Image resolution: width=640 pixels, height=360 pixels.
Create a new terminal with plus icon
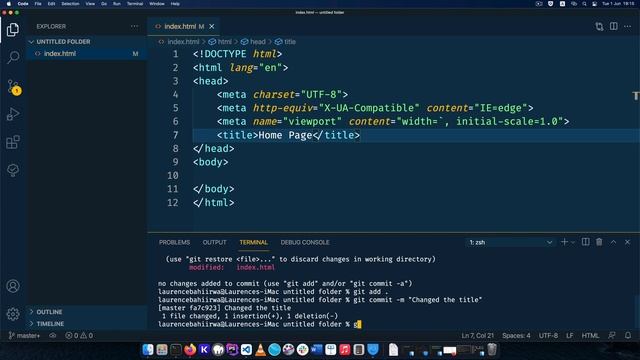point(564,242)
